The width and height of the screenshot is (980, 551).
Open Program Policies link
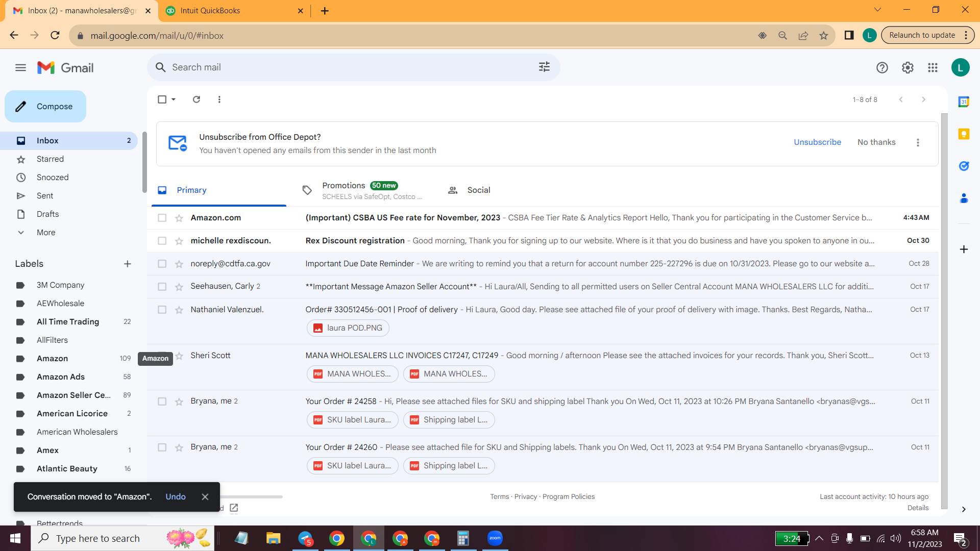click(x=569, y=497)
